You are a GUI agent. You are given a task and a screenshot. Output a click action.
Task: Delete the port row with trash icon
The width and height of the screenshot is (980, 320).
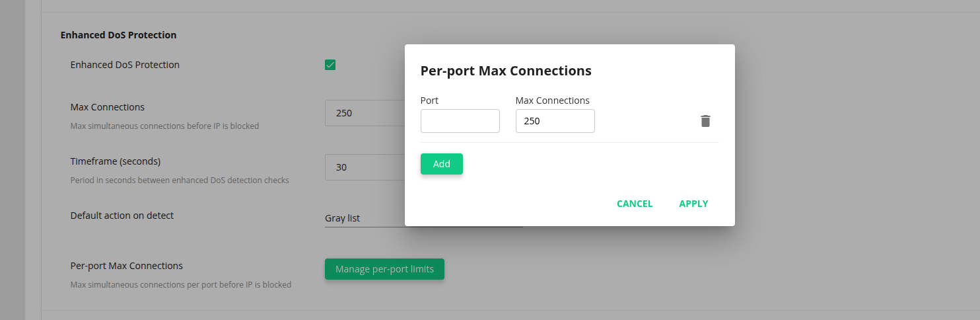point(705,121)
